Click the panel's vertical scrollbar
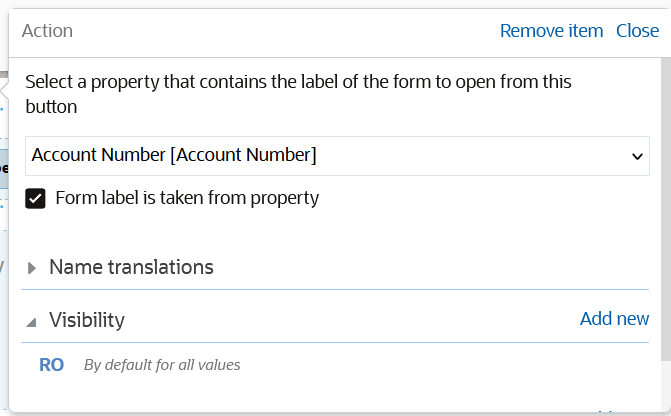Viewport: 671px width, 416px height. pos(666,200)
